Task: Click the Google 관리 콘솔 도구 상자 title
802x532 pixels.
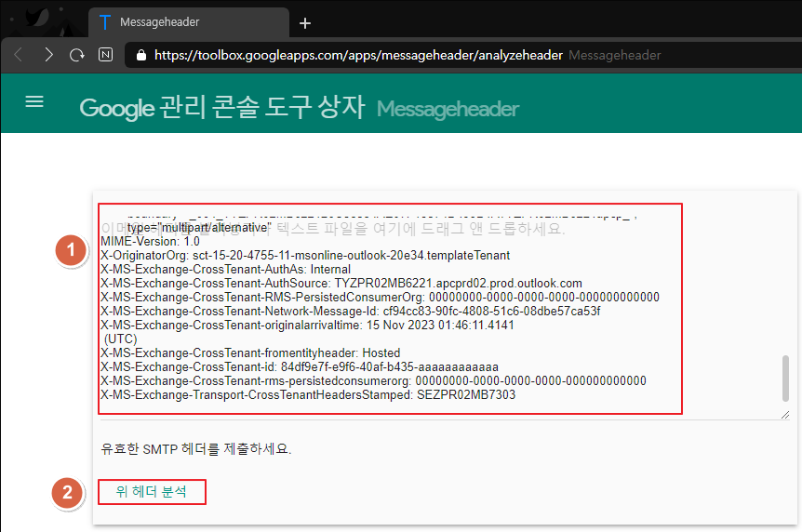Action: pos(222,108)
